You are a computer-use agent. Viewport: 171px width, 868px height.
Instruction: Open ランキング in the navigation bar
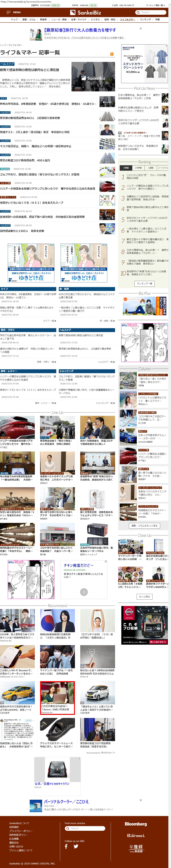pyautogui.click(x=145, y=20)
